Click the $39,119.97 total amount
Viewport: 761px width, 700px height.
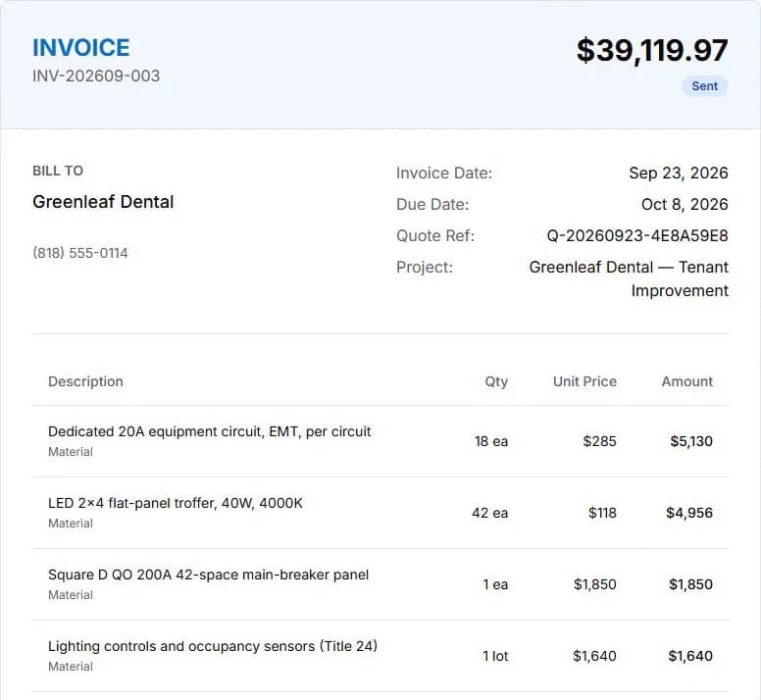point(652,50)
